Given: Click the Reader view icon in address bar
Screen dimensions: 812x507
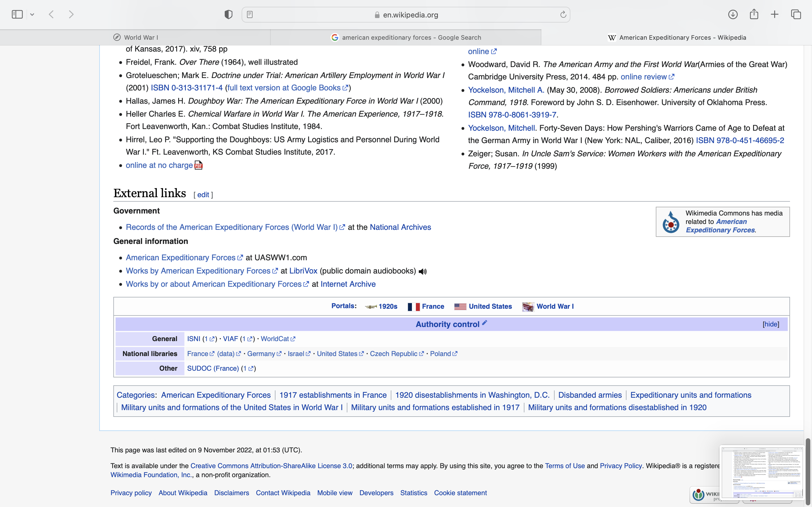Looking at the screenshot, I should 250,14.
